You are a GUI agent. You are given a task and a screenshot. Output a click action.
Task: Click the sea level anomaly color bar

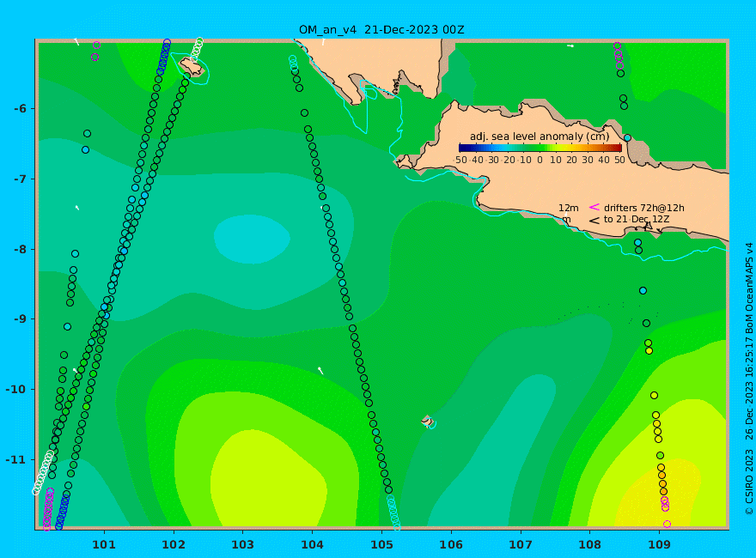pos(540,148)
